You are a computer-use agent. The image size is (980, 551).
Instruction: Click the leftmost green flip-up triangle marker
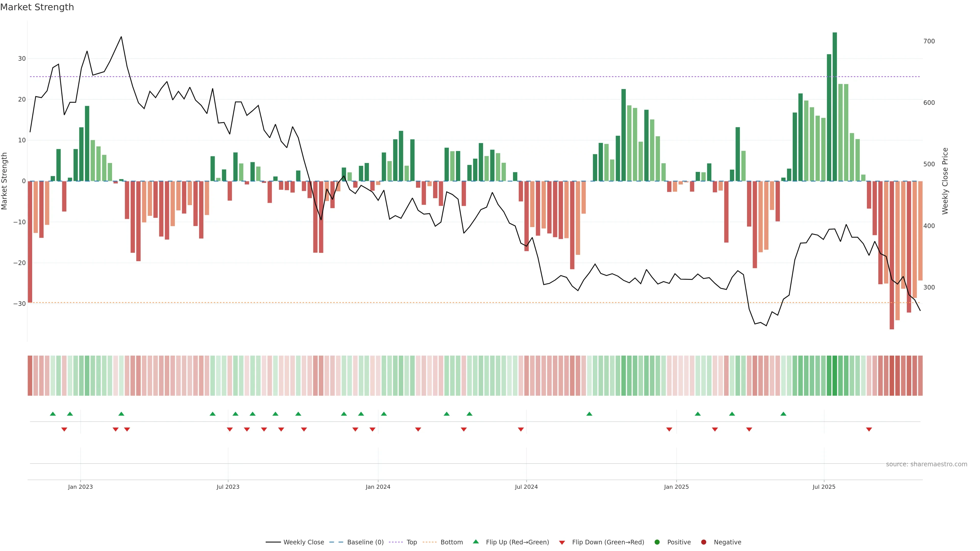53,414
